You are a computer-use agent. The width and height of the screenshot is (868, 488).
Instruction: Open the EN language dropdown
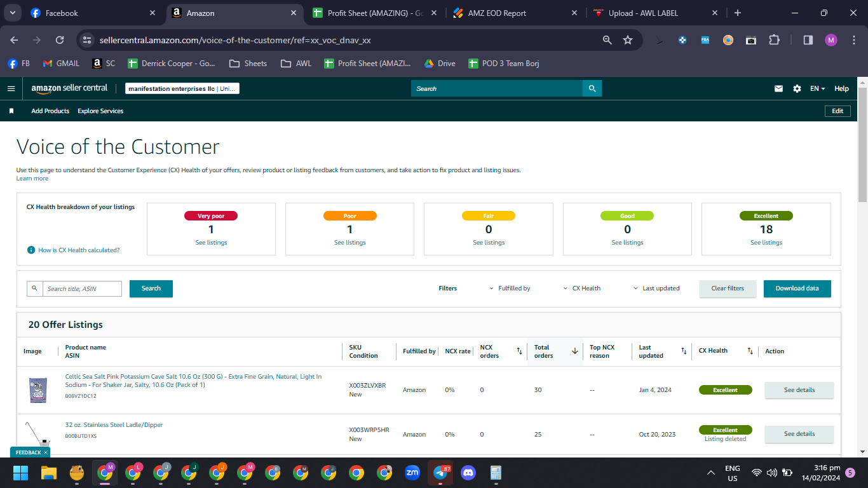coord(817,89)
